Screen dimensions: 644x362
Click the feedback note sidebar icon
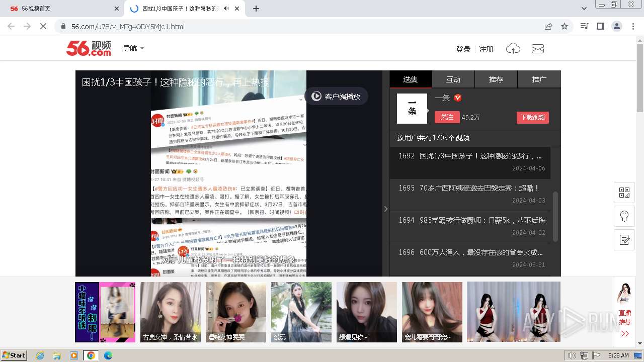coord(624,240)
